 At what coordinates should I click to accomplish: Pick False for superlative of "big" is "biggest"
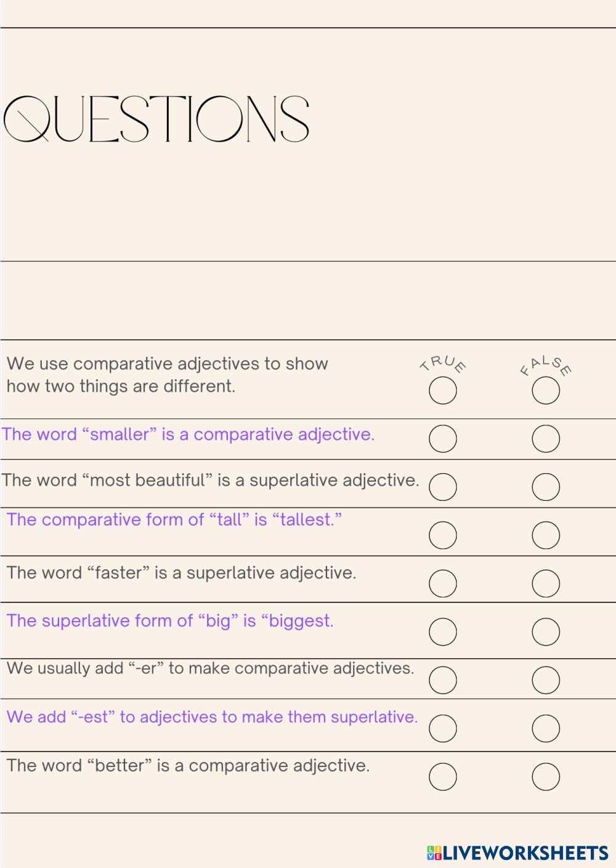point(546,631)
